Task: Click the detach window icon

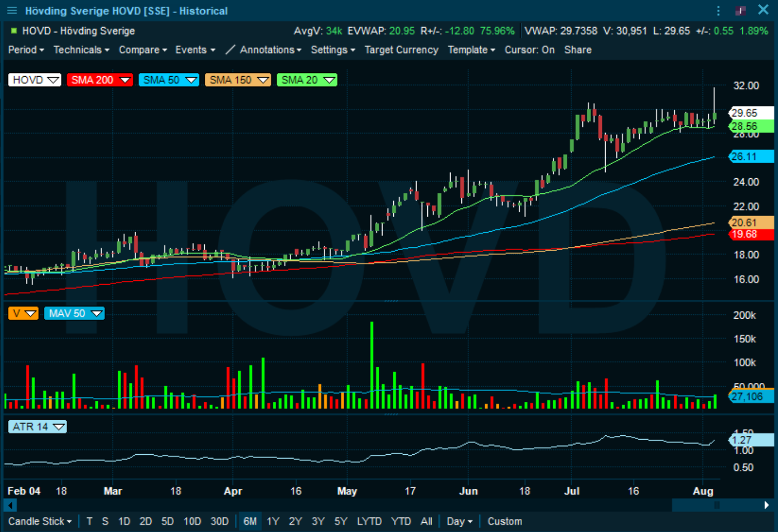Action: click(x=741, y=10)
